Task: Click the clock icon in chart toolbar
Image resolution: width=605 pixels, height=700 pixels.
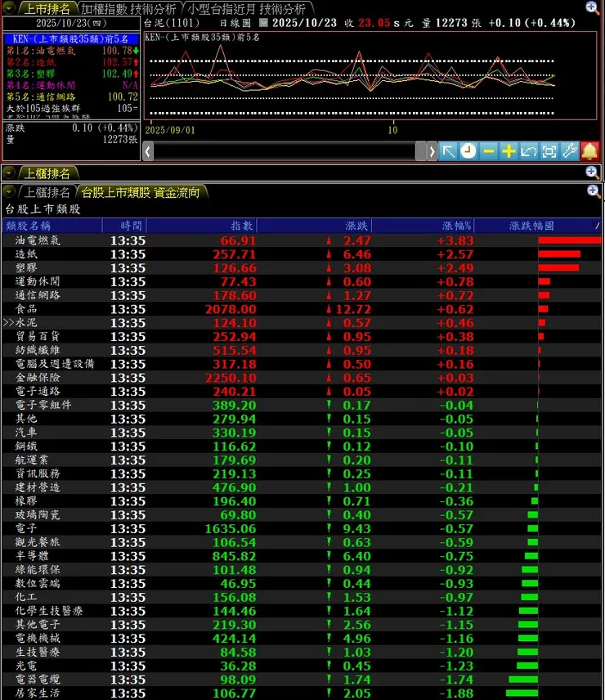Action: point(468,151)
